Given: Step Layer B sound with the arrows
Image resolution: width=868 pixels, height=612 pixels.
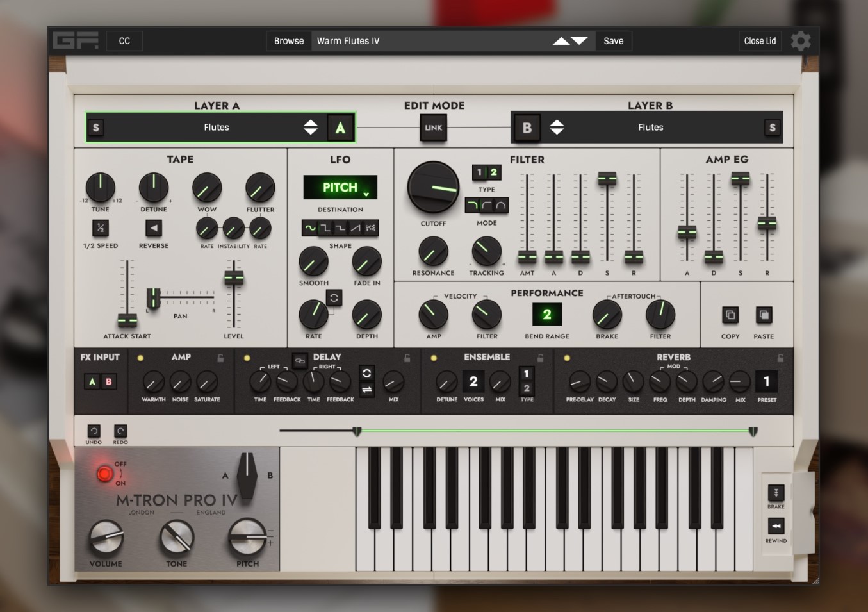Looking at the screenshot, I should [x=557, y=127].
